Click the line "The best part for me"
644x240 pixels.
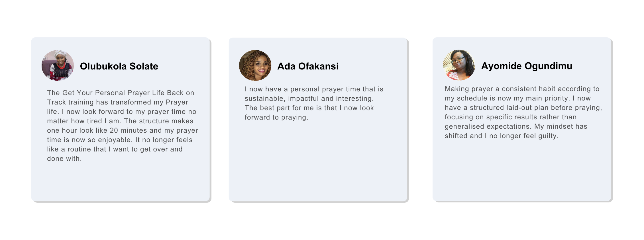tap(309, 108)
